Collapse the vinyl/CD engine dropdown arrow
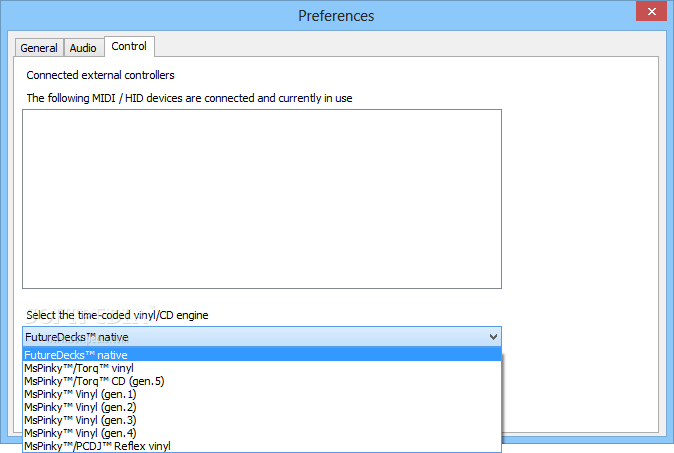Screen dimensions: 674x453 pos(493,337)
